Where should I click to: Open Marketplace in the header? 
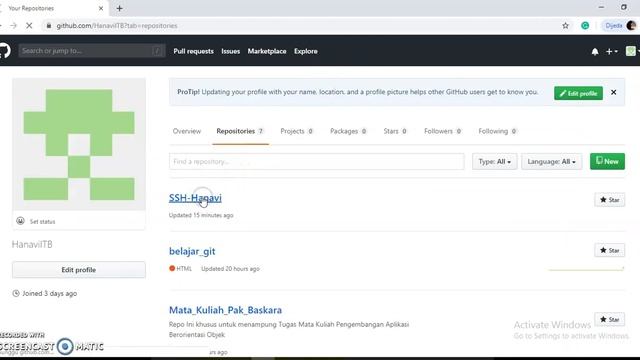(x=267, y=51)
